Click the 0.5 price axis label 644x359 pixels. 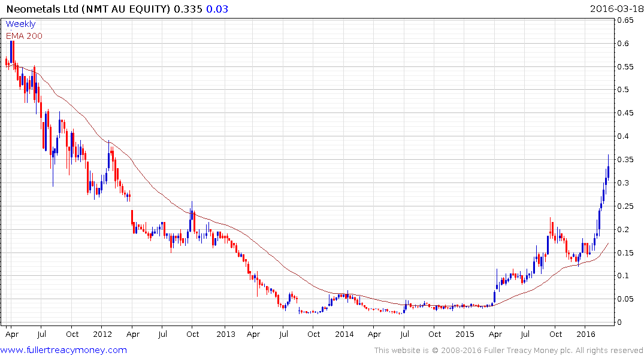[623, 89]
